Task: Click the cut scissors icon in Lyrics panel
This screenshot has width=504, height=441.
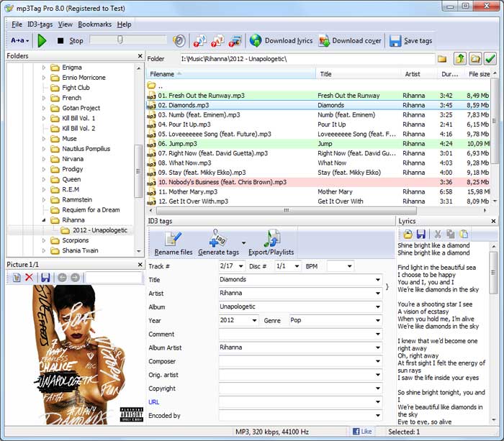Action: tap(437, 234)
